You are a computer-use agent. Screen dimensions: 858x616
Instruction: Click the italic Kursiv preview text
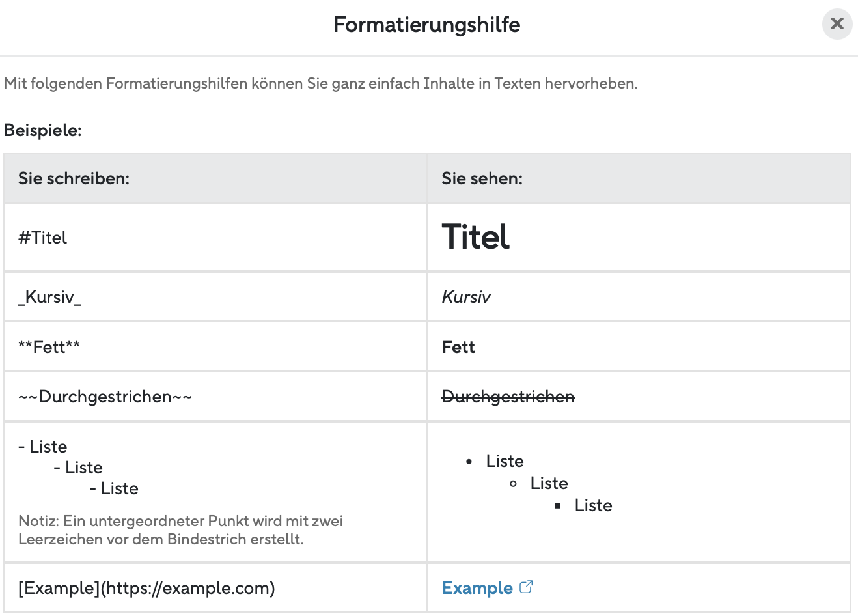coord(466,297)
